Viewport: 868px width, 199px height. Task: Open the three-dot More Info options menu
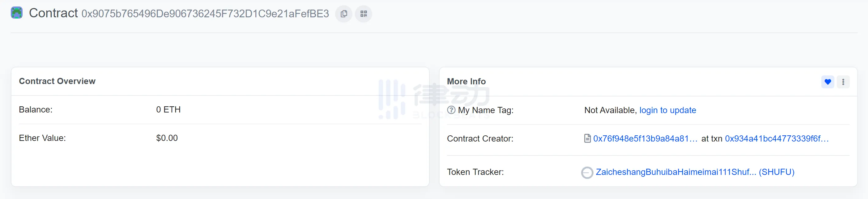[843, 82]
